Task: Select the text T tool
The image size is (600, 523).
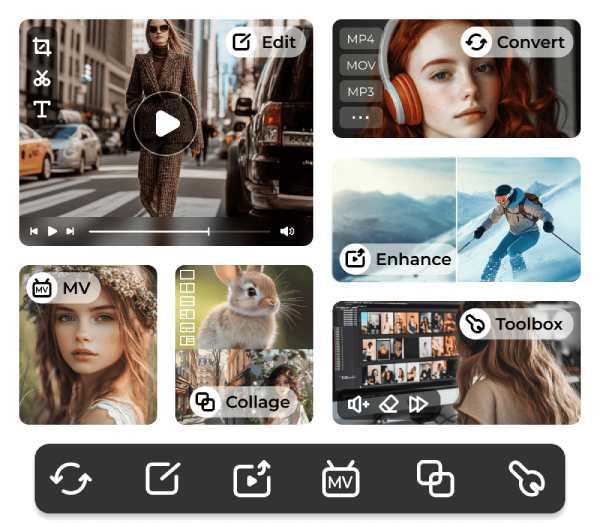Action: click(x=42, y=109)
